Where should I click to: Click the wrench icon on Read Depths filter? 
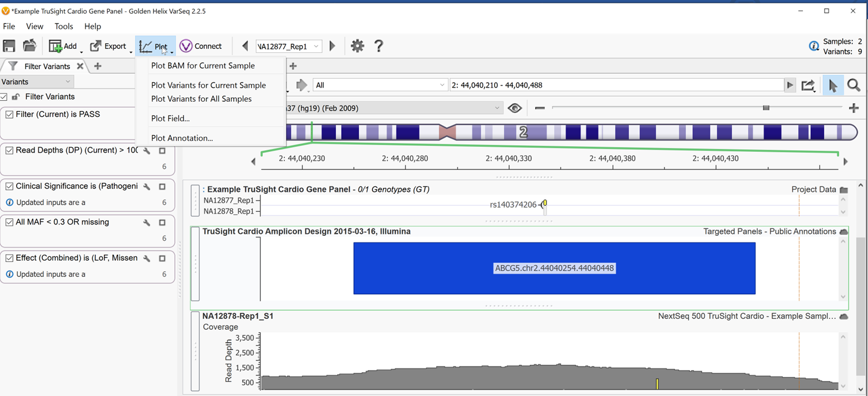(145, 150)
